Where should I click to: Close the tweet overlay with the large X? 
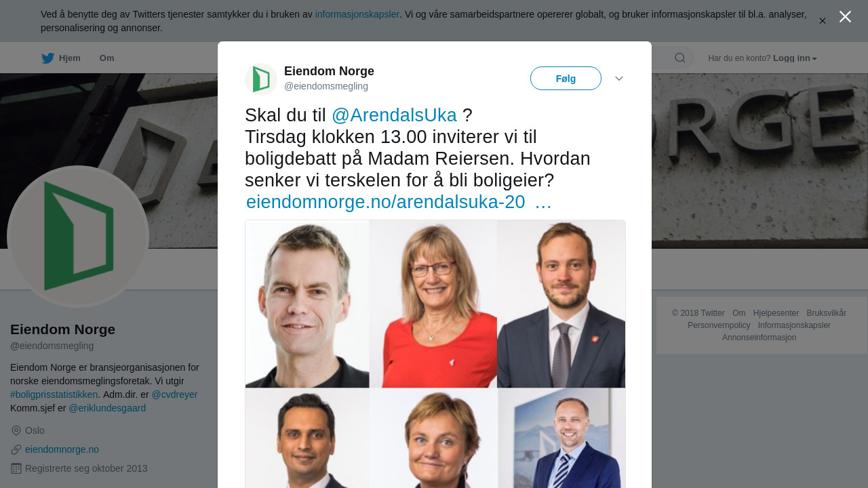(845, 17)
